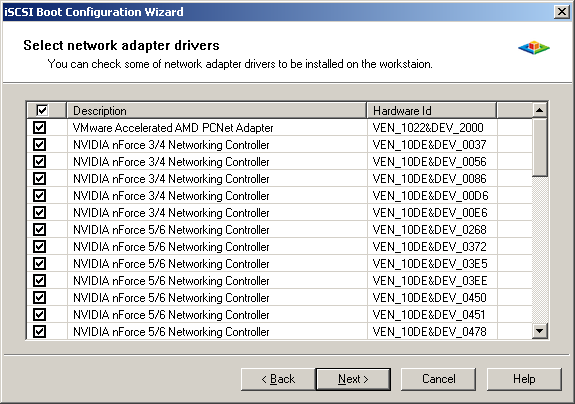Uncheck the checkbox for VEN_10DE&DEV_03E5
The image size is (575, 404).
40,264
